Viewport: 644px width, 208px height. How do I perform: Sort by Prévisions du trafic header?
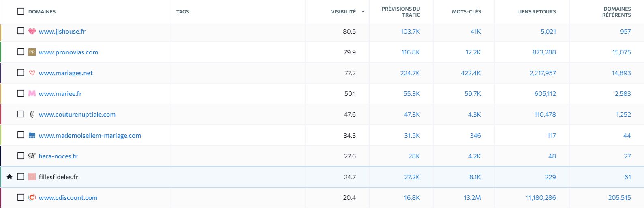tap(401, 12)
